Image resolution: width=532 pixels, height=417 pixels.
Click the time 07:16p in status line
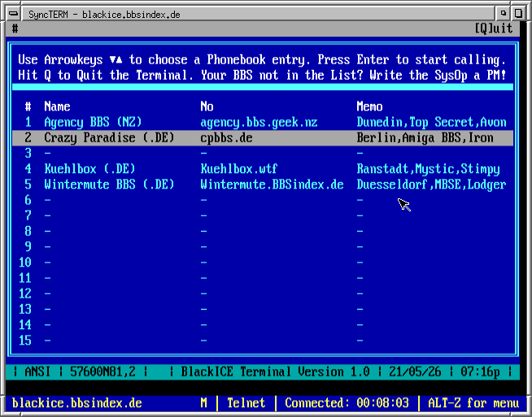click(x=480, y=372)
